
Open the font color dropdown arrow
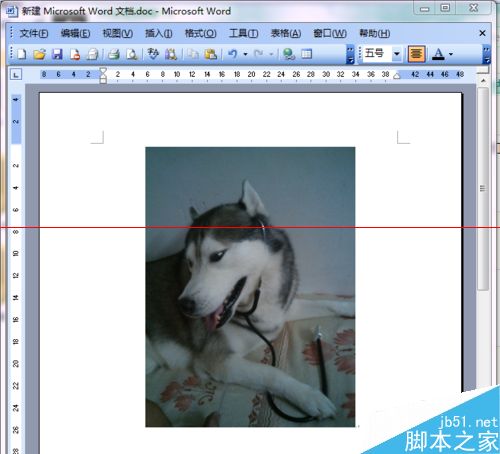point(451,54)
